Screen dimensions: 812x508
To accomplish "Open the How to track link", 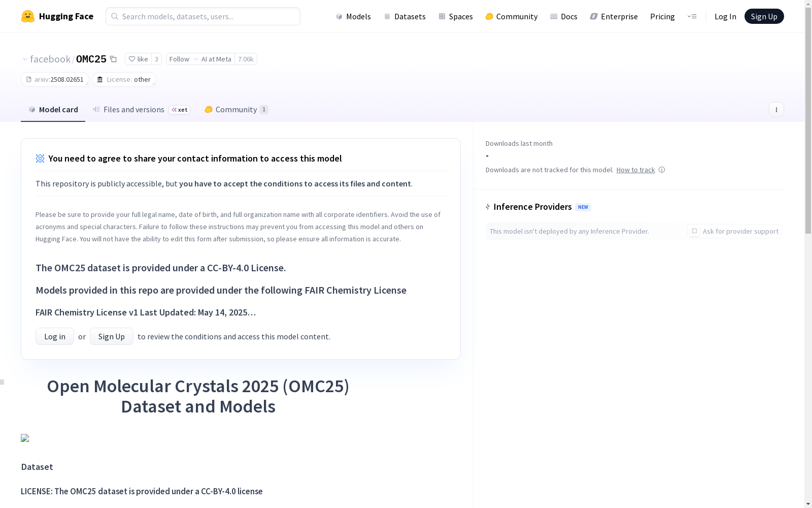I will 635,170.
